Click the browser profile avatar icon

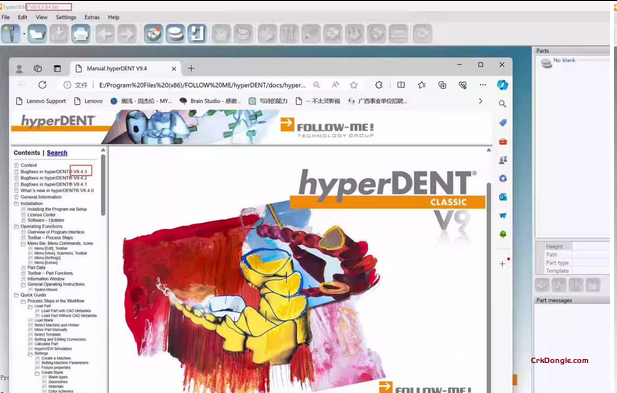point(19,69)
